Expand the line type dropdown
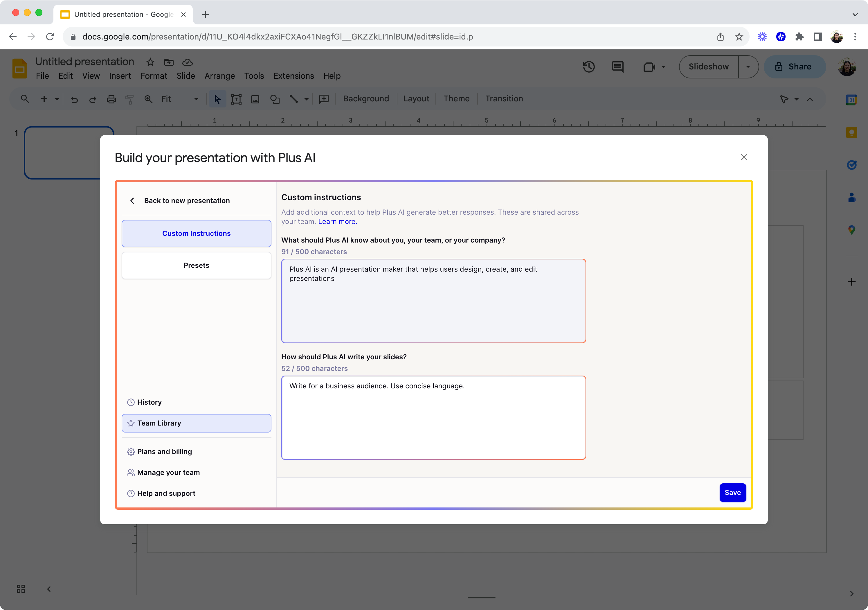 (x=306, y=99)
